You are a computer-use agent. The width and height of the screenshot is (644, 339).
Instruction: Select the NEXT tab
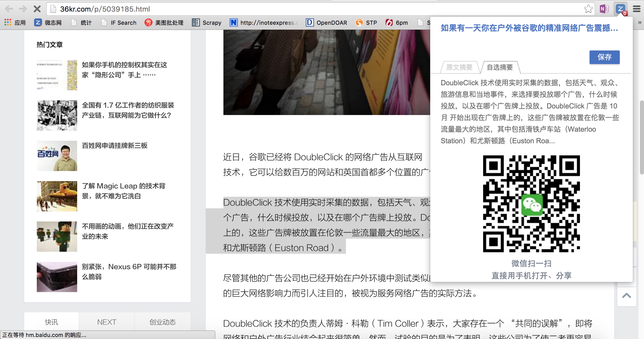[107, 322]
